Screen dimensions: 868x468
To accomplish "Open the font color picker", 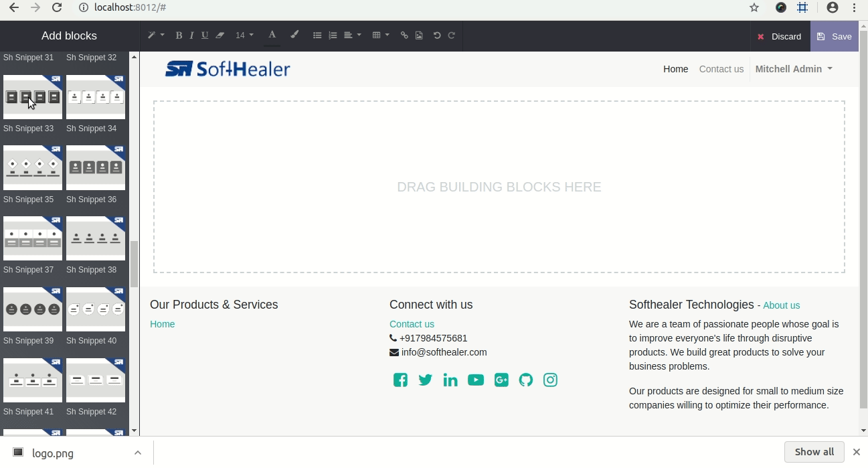I will (x=272, y=35).
